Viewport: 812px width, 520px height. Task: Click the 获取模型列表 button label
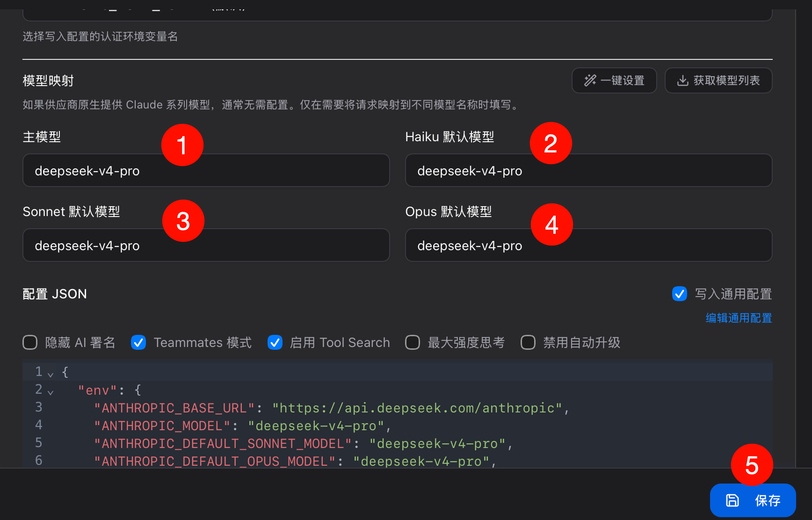click(x=727, y=80)
